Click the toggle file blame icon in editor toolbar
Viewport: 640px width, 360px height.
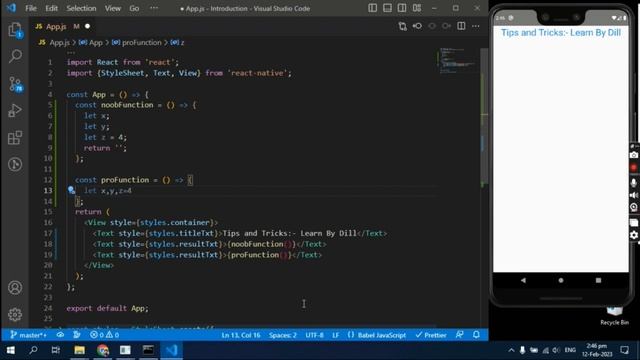click(x=417, y=26)
